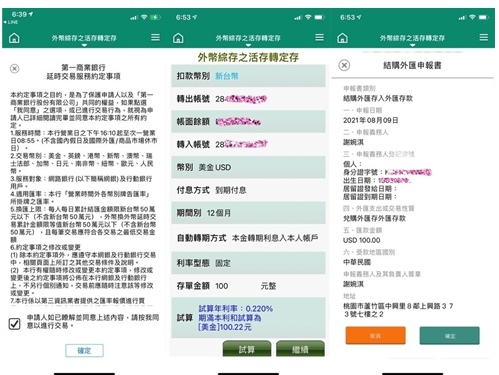This screenshot has height=375, width=499.
Task: Tap the address line starting 桃園市蘆竹區
Action: (398, 310)
